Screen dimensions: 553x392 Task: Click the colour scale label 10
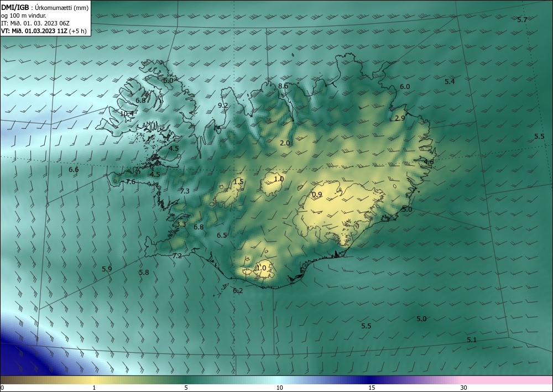[279, 388]
